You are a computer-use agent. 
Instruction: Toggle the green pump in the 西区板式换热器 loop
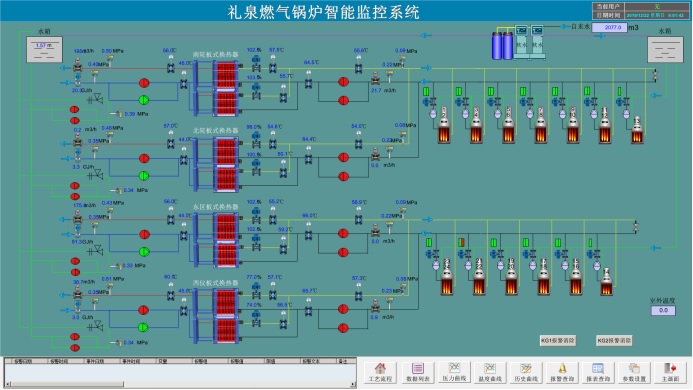(x=143, y=327)
